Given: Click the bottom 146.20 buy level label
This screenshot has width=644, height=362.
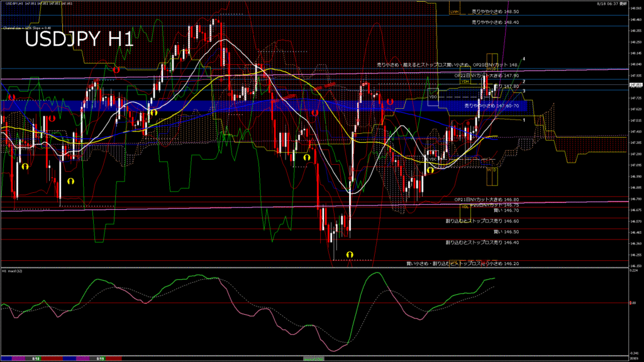Looking at the screenshot, I should click(462, 264).
